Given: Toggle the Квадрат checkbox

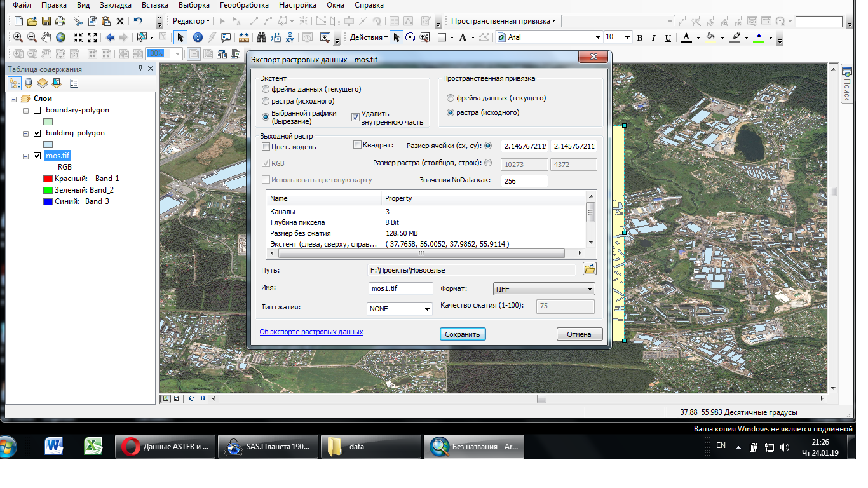Looking at the screenshot, I should pyautogui.click(x=357, y=145).
